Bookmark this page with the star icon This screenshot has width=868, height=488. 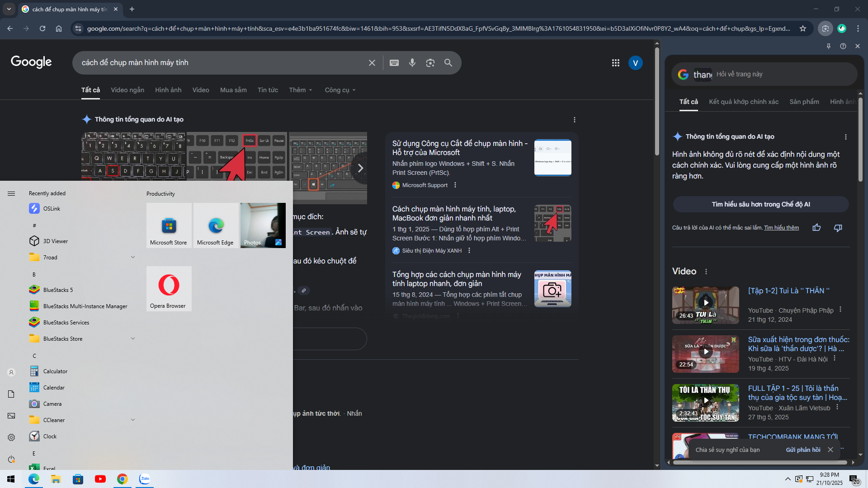click(x=802, y=28)
